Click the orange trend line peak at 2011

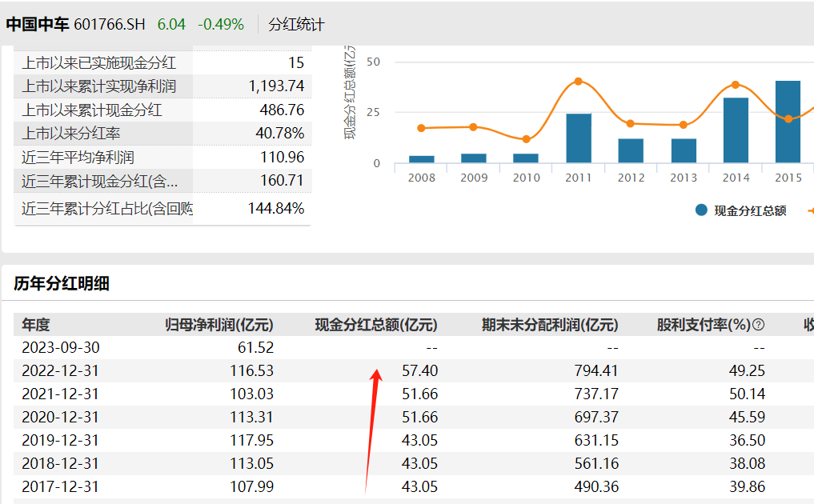point(578,81)
